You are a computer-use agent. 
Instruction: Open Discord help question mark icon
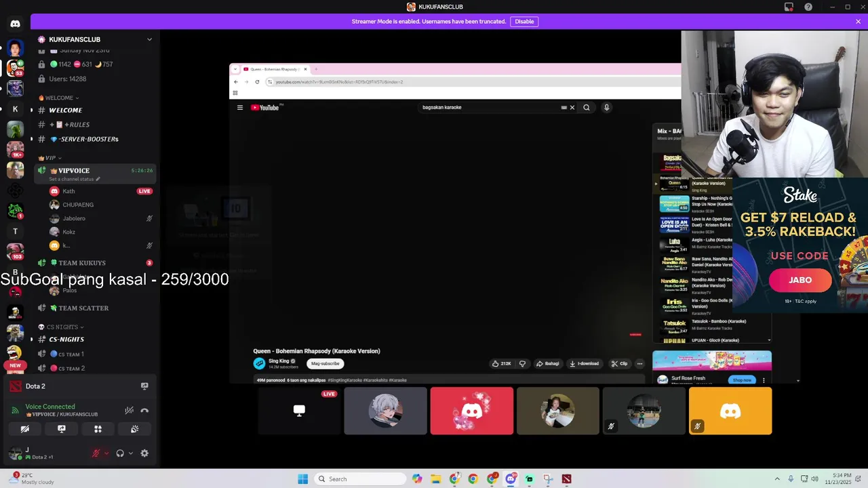pyautogui.click(x=808, y=7)
